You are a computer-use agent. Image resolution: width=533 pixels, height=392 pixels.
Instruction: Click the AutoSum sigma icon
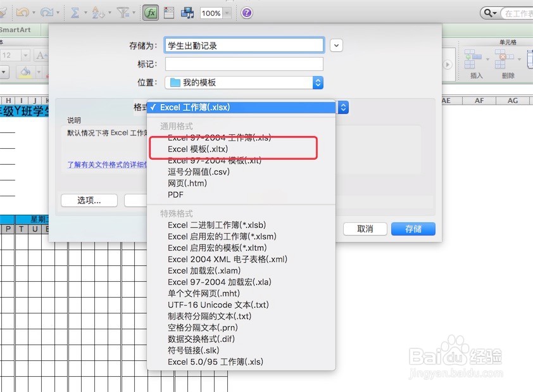tap(75, 13)
